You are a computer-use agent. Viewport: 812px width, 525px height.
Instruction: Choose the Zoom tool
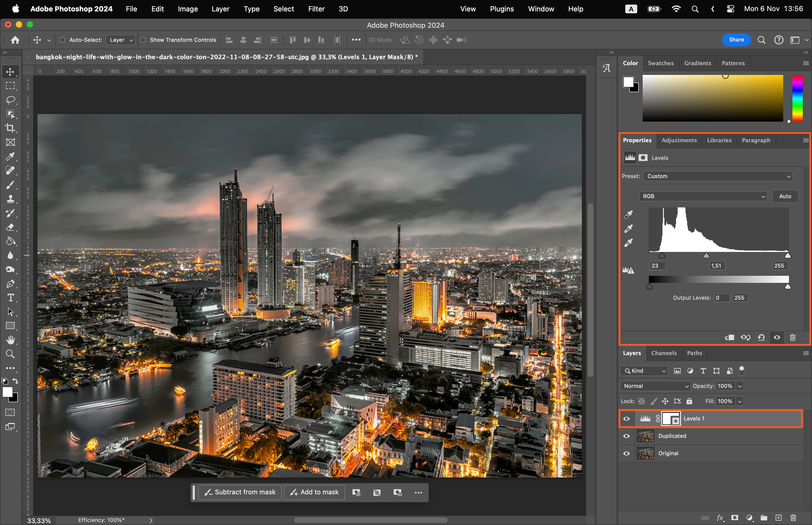10,354
